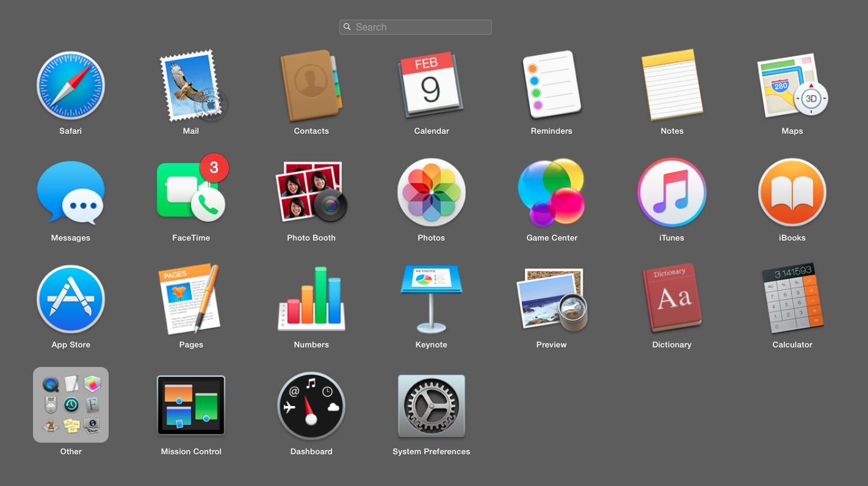This screenshot has height=486, width=868.
Task: Launch the Photos app
Action: [432, 192]
